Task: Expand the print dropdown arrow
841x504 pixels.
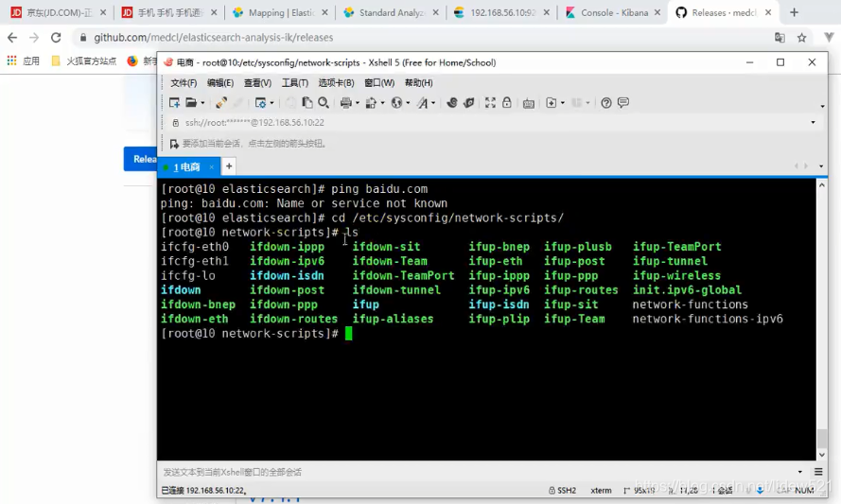Action: pyautogui.click(x=358, y=103)
